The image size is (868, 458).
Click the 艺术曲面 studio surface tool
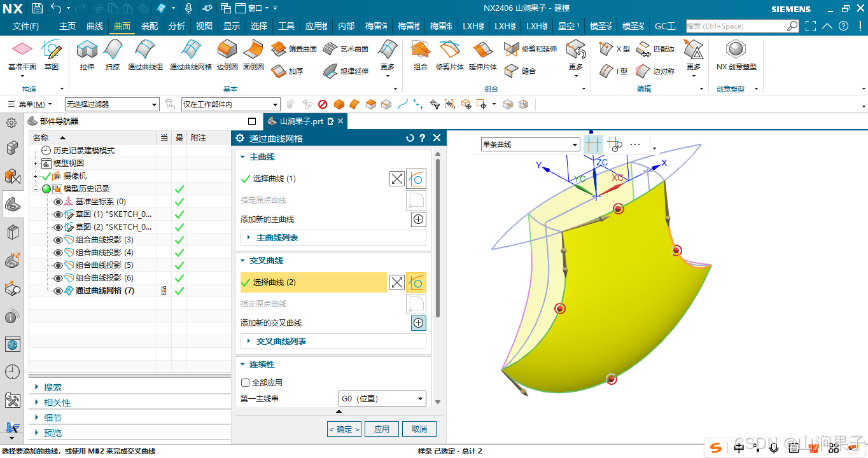[346, 49]
